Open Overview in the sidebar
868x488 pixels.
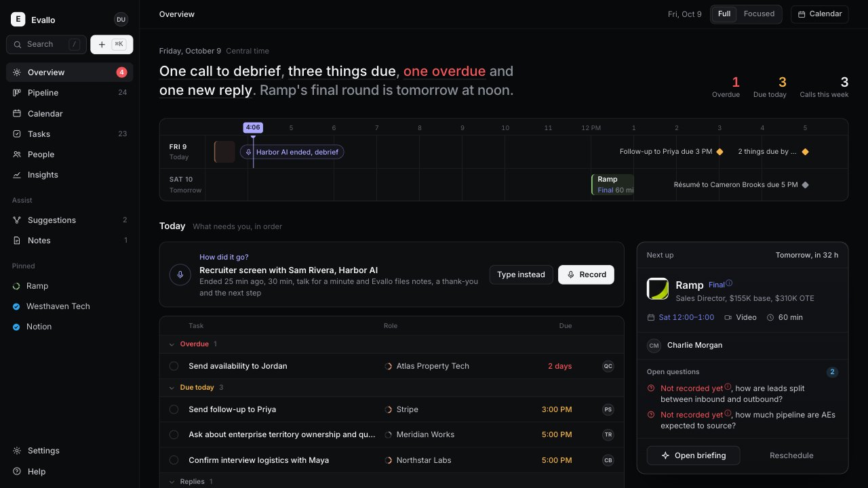70,73
